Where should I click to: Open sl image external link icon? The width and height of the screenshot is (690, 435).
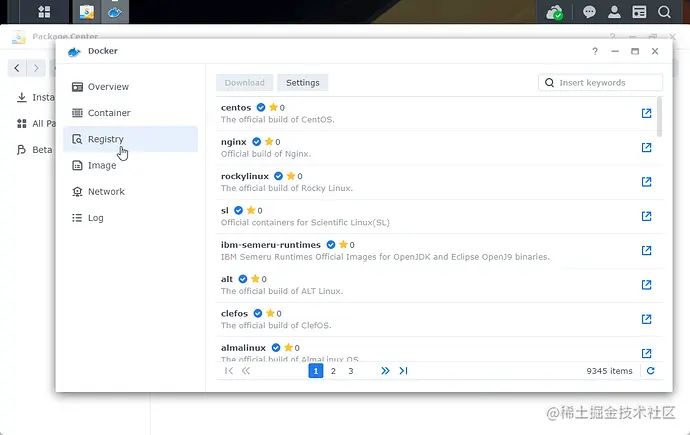(x=646, y=216)
